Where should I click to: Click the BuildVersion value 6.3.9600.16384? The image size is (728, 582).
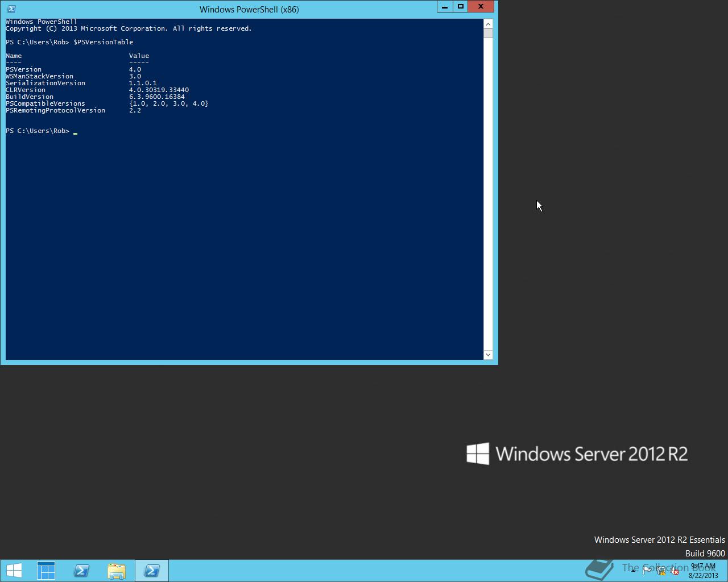pyautogui.click(x=156, y=97)
